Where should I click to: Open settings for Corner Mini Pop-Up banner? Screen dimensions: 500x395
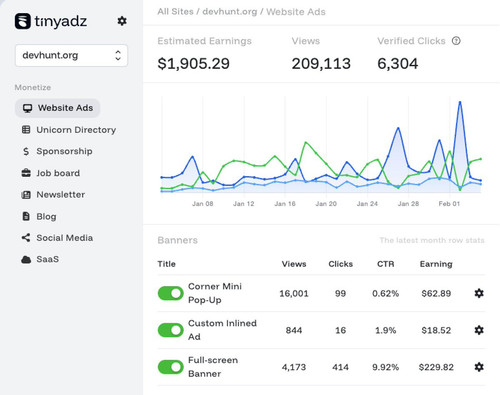point(479,293)
